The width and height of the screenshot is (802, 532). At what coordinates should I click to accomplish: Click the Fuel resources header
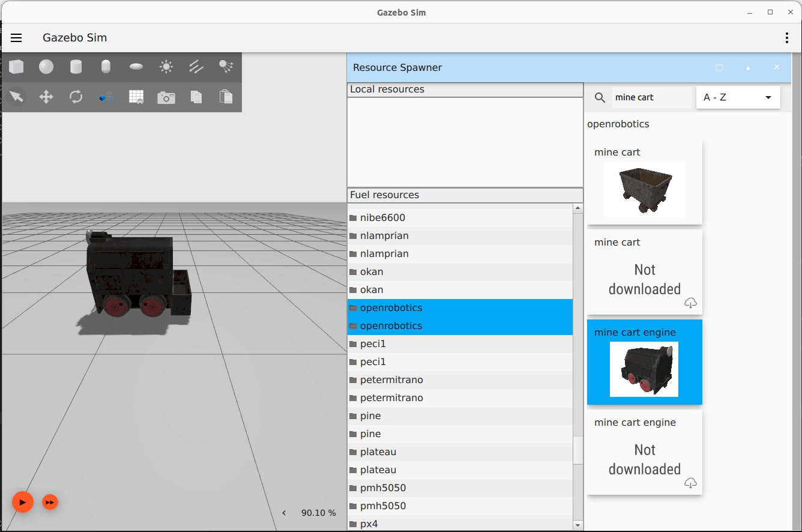tap(465, 195)
